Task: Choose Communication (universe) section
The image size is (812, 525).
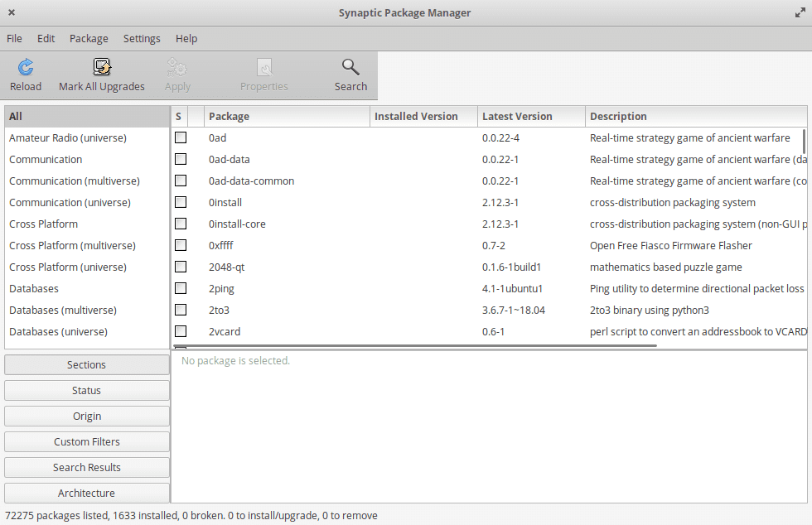Action: click(86, 202)
